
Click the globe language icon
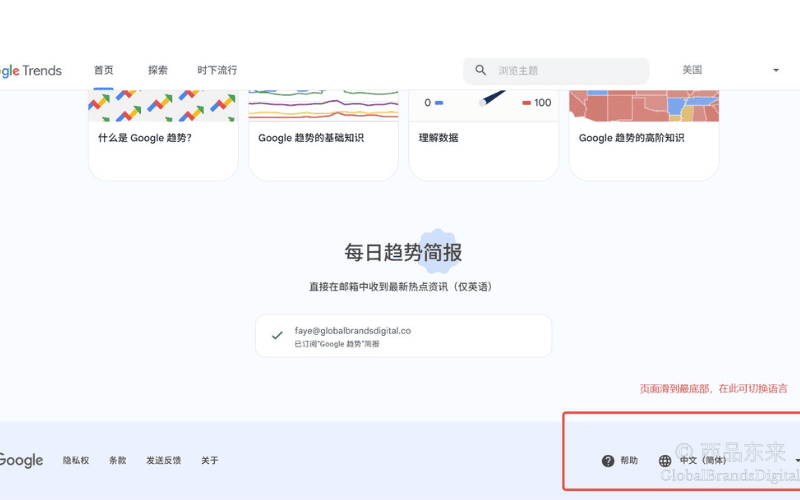[x=665, y=461]
